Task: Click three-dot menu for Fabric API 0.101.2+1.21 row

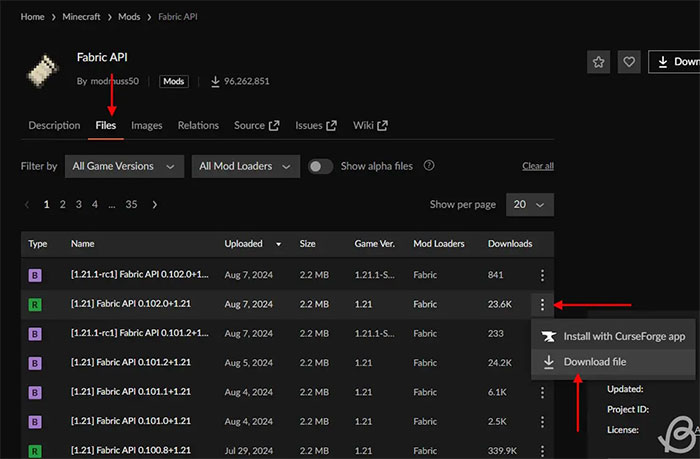Action: [x=542, y=363]
